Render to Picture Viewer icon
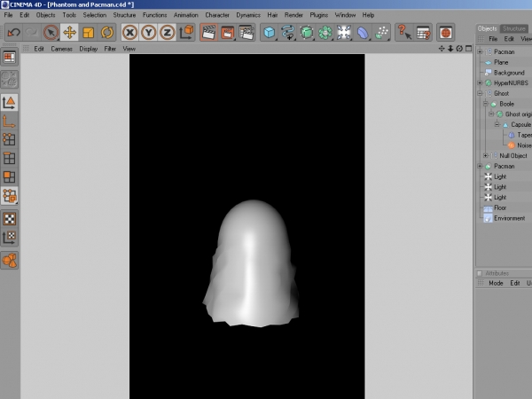Screen dimensions: 532x399 click(227, 33)
